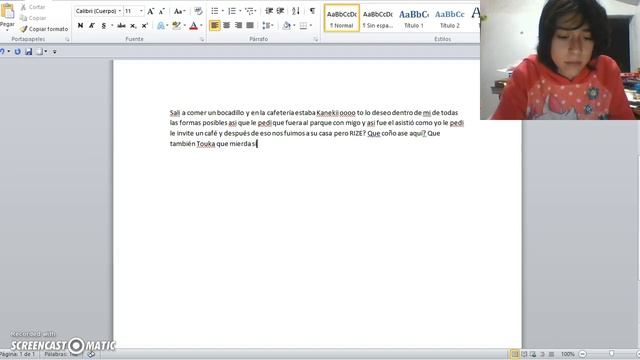This screenshot has width=640, height=360.
Task: Click the sort A-Z icon
Action: (296, 11)
